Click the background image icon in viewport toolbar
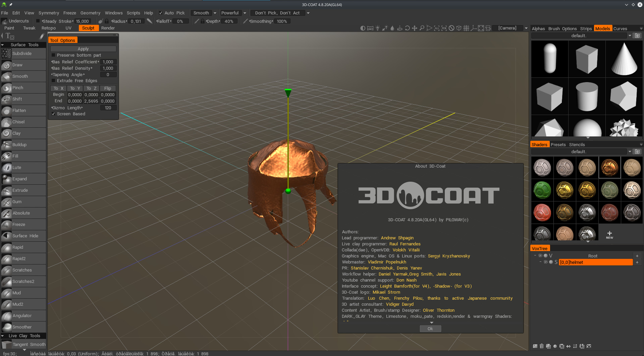 coord(370,28)
